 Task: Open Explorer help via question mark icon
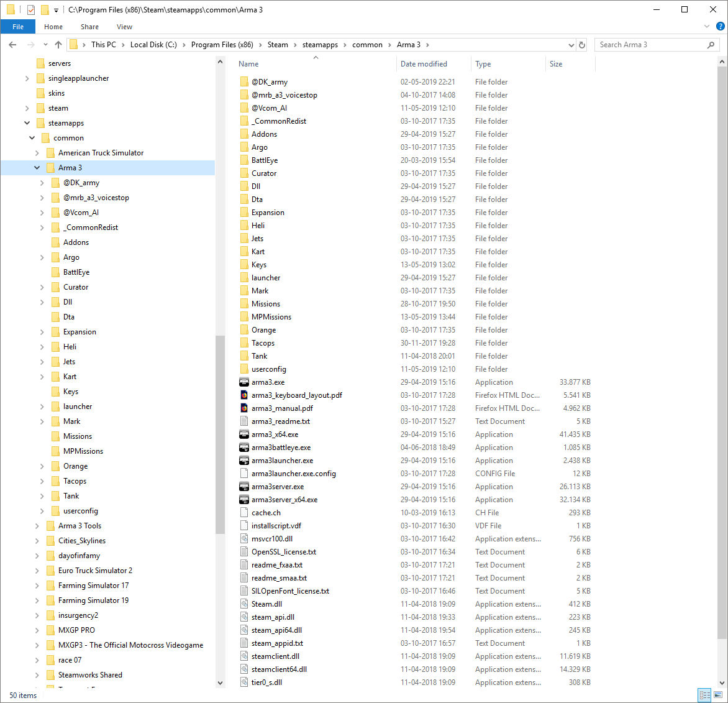[x=720, y=27]
